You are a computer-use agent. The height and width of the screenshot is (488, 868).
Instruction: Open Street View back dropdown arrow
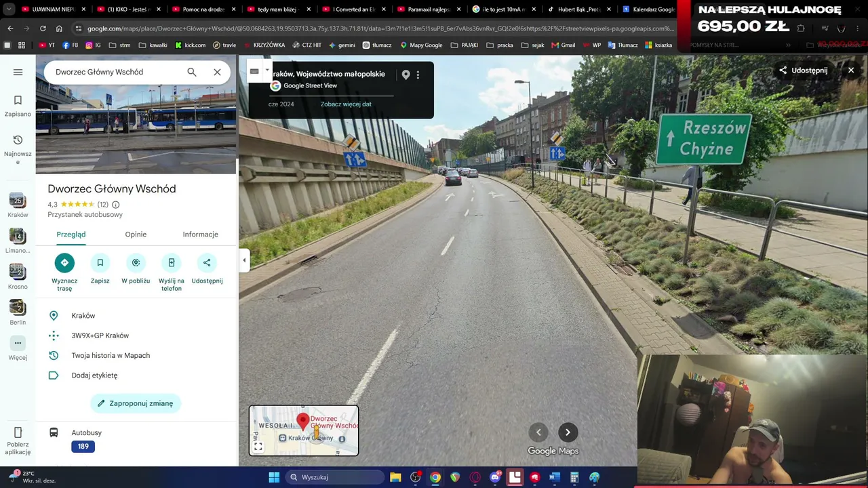(x=267, y=70)
